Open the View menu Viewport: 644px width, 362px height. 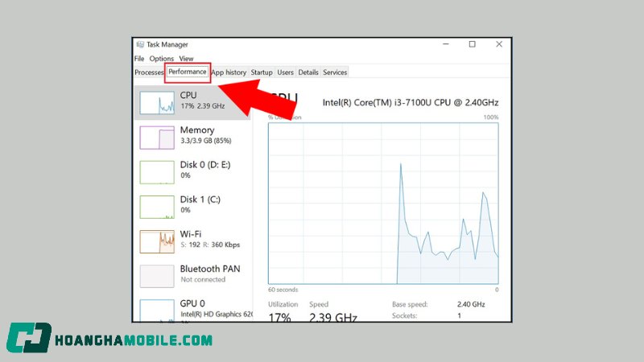coord(186,58)
